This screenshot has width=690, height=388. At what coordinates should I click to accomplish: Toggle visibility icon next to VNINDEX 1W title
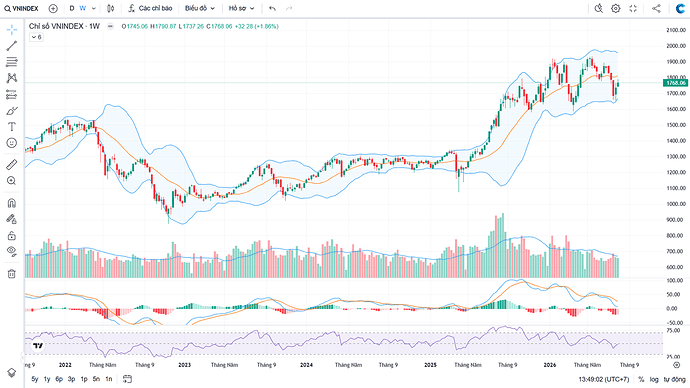(110, 26)
